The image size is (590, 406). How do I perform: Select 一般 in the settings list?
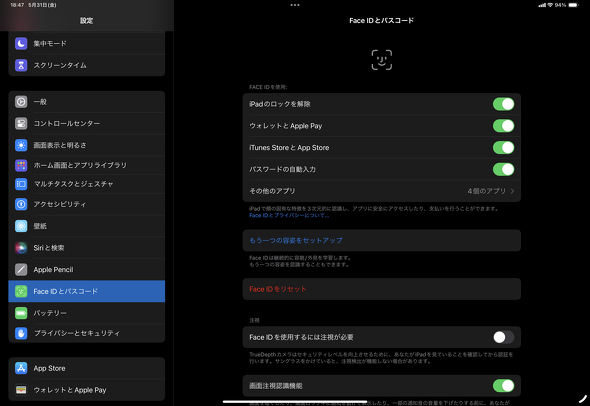87,102
